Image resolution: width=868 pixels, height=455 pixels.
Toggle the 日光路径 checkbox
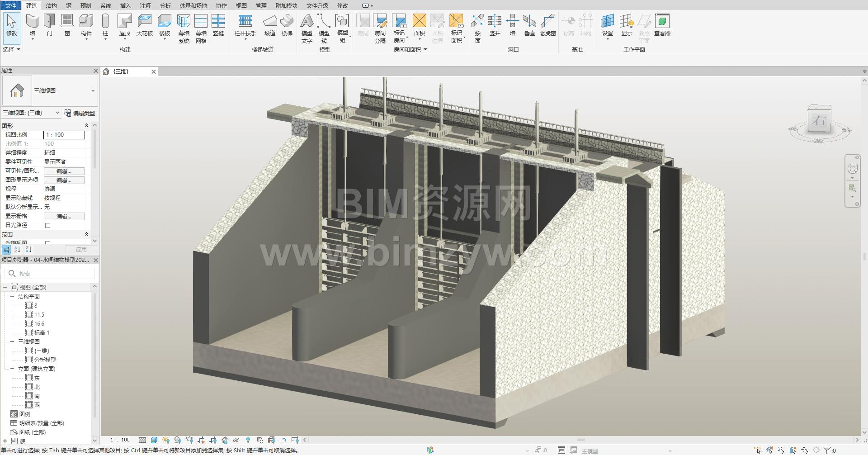point(47,225)
